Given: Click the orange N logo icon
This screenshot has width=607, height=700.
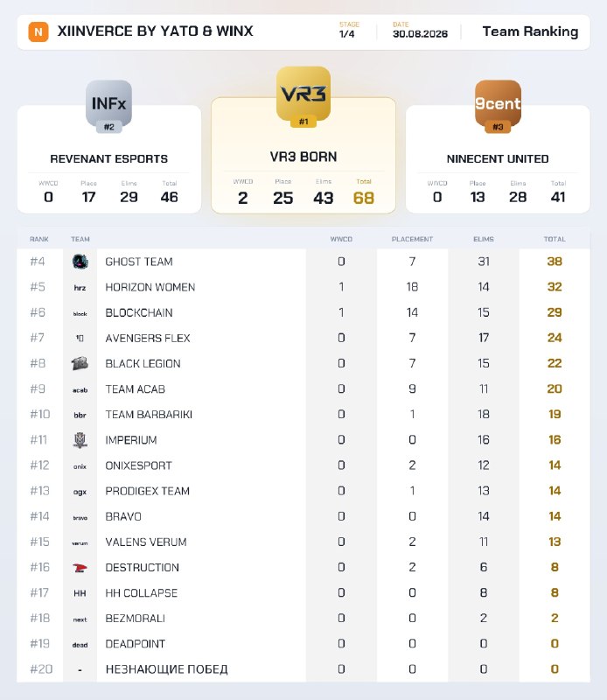Looking at the screenshot, I should click(38, 32).
